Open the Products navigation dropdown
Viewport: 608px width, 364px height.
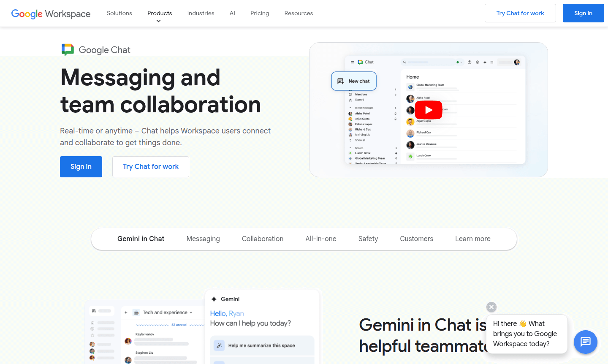coord(159,13)
